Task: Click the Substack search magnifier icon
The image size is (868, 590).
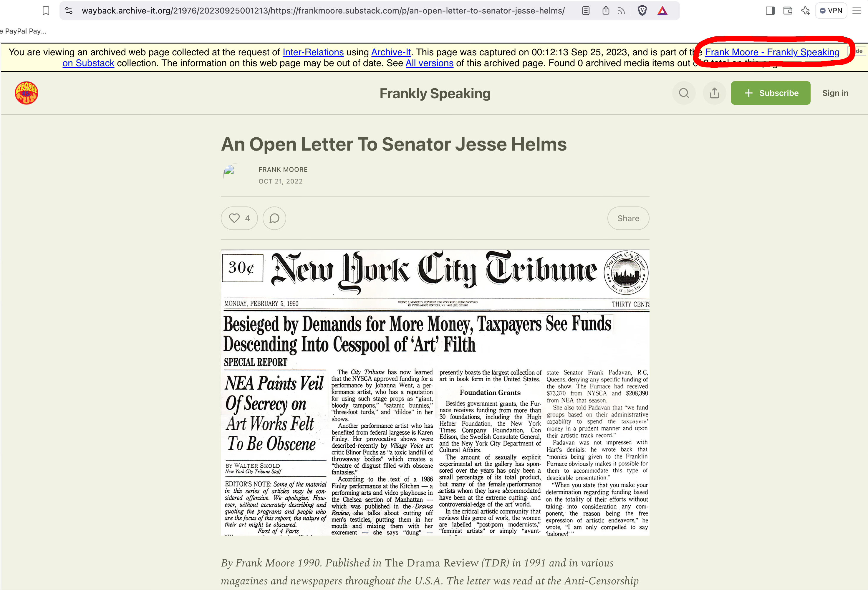Action: click(684, 93)
